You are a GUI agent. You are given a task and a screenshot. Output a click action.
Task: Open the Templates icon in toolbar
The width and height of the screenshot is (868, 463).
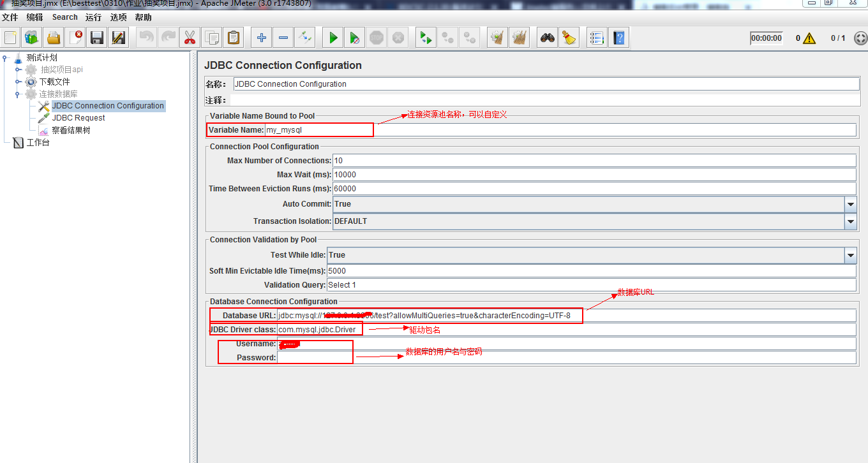tap(32, 38)
